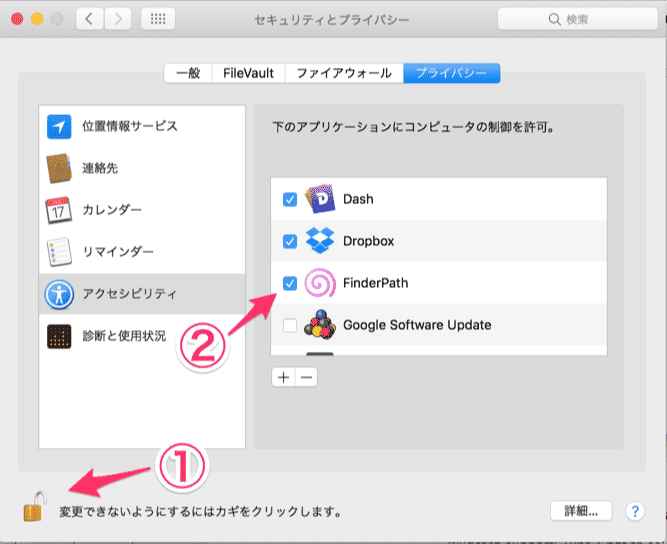The image size is (667, 544).
Task: Switch to the FileVault tab
Action: [247, 73]
